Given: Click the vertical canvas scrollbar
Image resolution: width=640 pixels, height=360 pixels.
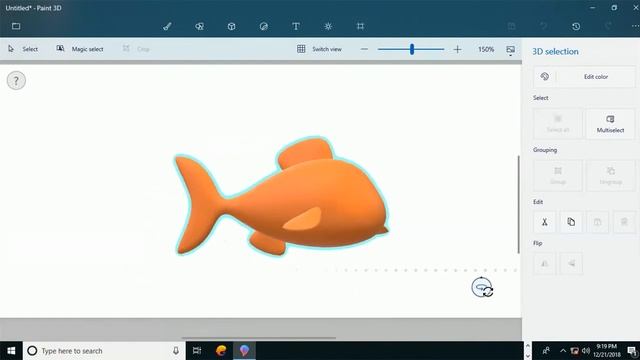Looking at the screenshot, I should pyautogui.click(x=518, y=204).
